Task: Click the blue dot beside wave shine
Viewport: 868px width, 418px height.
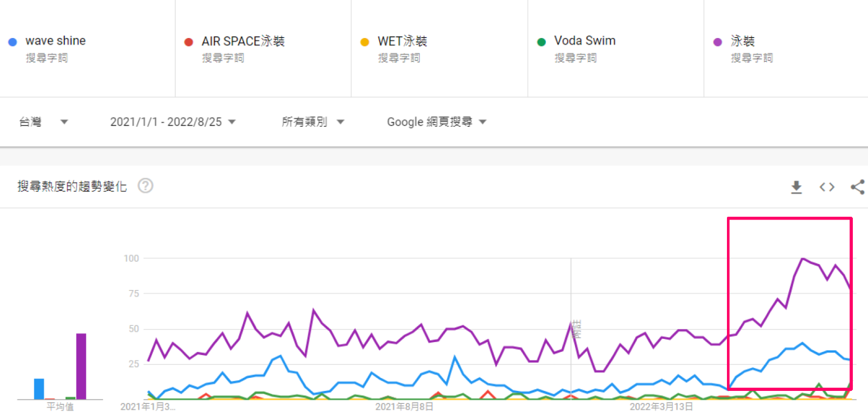Action: [12, 42]
